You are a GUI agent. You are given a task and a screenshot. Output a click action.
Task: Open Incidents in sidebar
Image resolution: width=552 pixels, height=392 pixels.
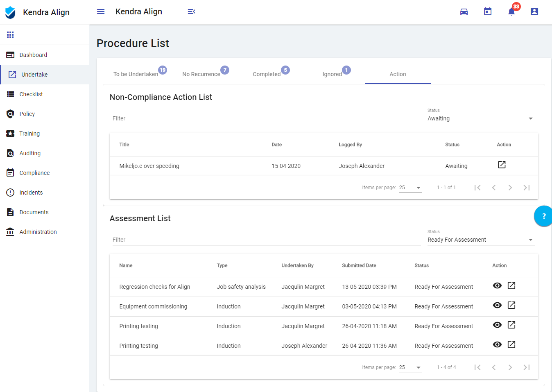coord(44,193)
